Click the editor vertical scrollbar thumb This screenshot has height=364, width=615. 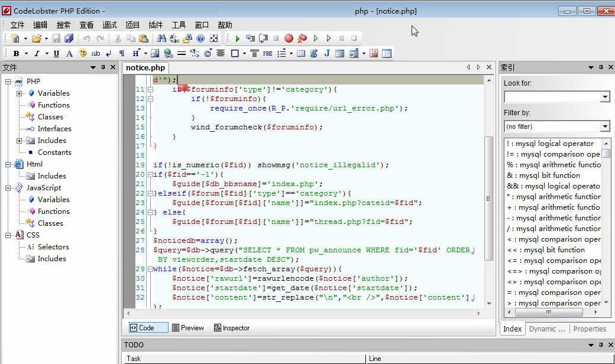click(x=488, y=199)
